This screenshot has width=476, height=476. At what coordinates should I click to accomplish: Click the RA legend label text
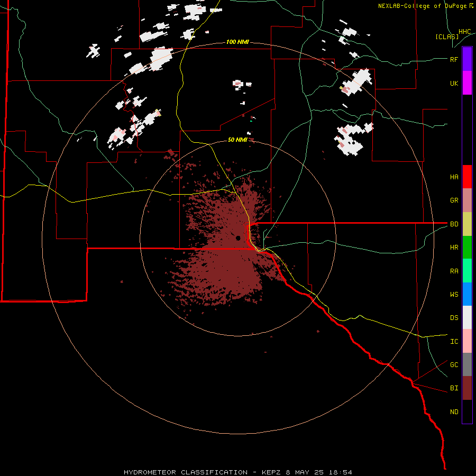click(x=454, y=271)
